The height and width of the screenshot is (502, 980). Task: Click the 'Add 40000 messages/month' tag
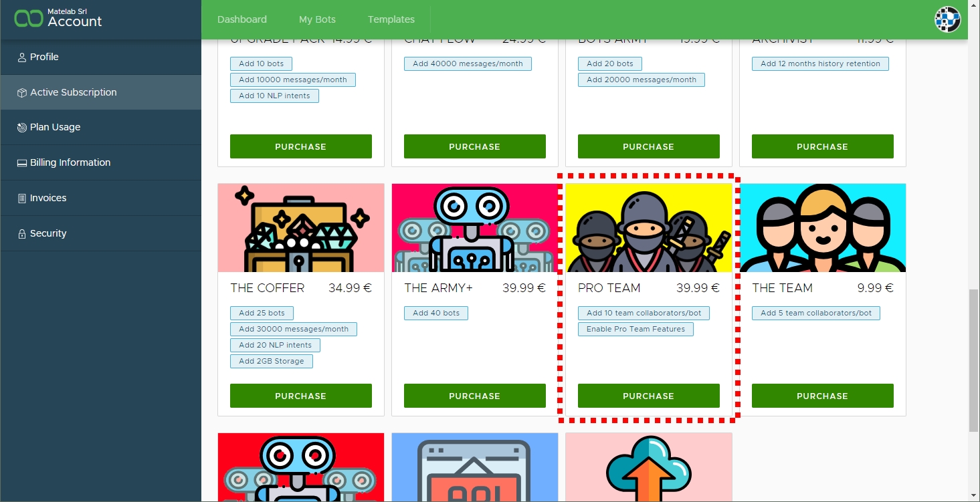tap(468, 64)
